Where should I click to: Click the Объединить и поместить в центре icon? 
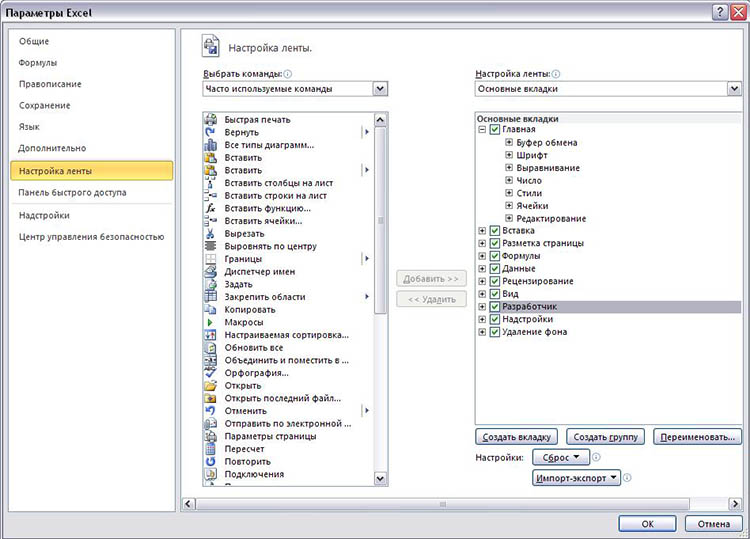pos(210,360)
